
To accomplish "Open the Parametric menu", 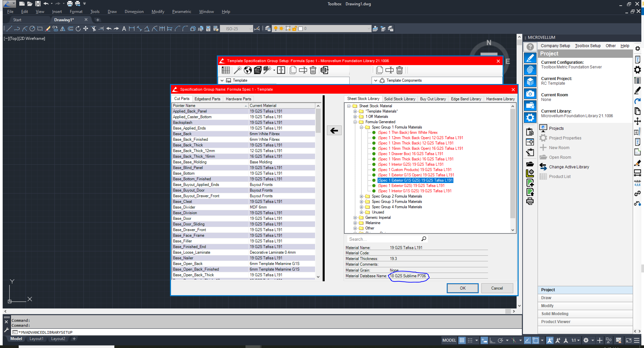I will (181, 11).
